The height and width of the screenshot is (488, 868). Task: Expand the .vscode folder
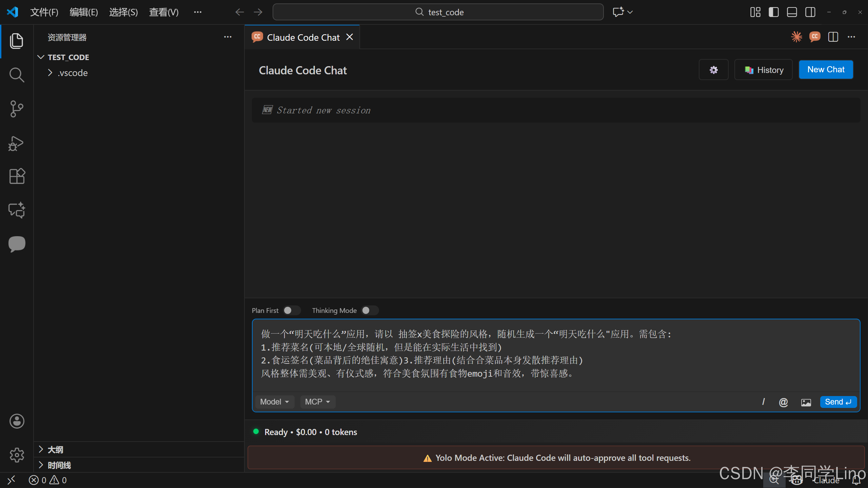(72, 73)
